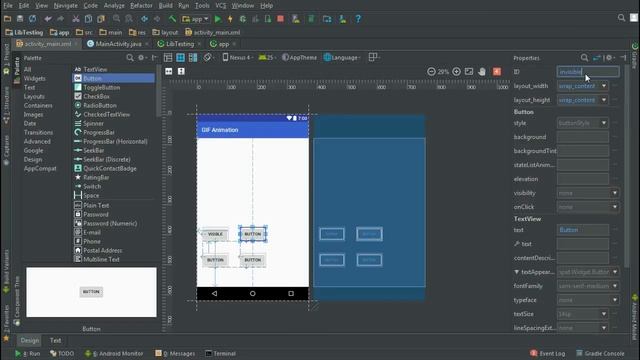640x360 pixels.
Task: Open the layout_width dropdown arrow
Action: point(604,86)
